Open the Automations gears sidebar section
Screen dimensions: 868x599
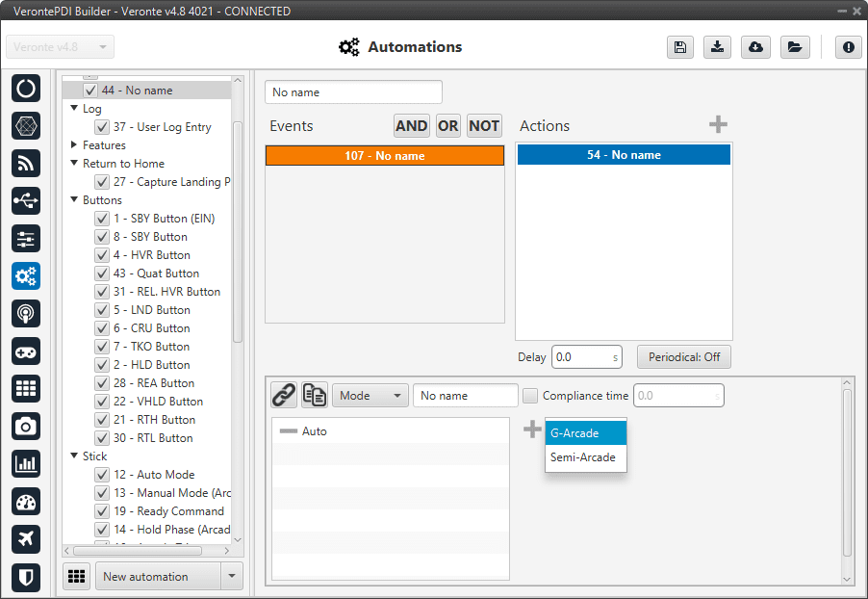click(26, 276)
